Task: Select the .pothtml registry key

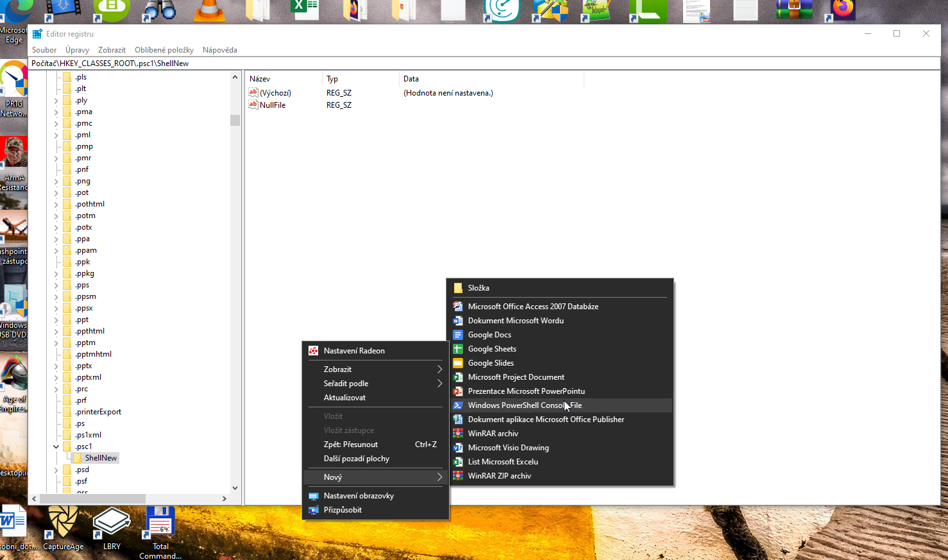Action: (x=90, y=204)
